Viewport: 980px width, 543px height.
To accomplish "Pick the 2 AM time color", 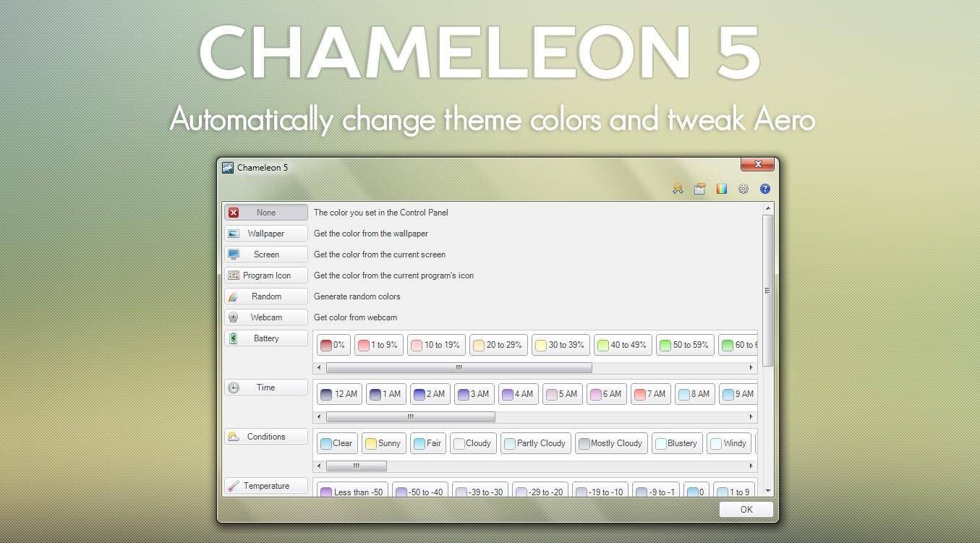I will [x=430, y=394].
